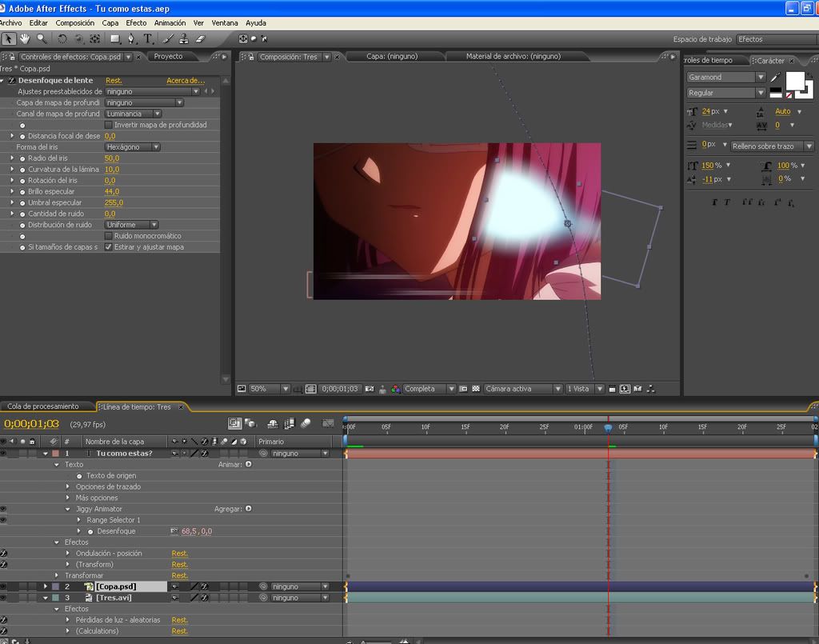Screen dimensions: 819x644
Task: Open the Efecto menu
Action: (x=136, y=23)
